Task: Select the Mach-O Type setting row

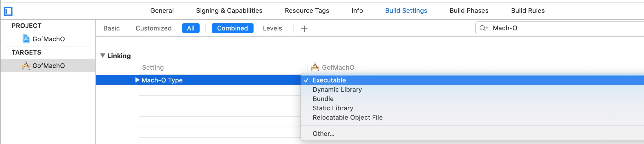Action: click(198, 80)
